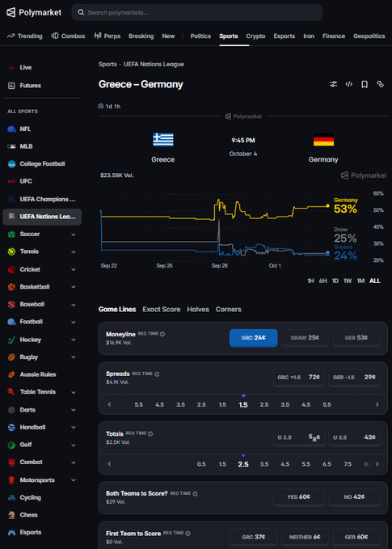Click the MLB logo icon
This screenshot has width=392, height=549.
click(11, 146)
